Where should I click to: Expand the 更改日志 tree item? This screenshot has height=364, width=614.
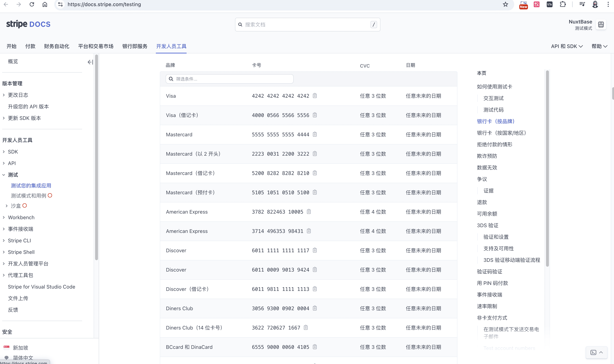(x=4, y=95)
